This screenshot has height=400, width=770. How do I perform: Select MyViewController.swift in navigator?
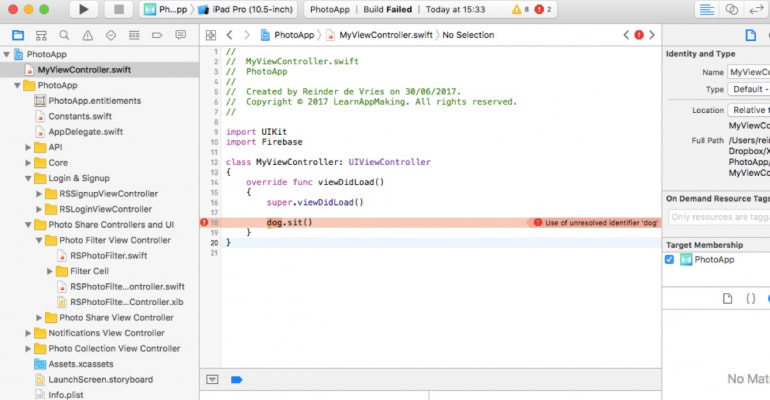tap(100, 70)
